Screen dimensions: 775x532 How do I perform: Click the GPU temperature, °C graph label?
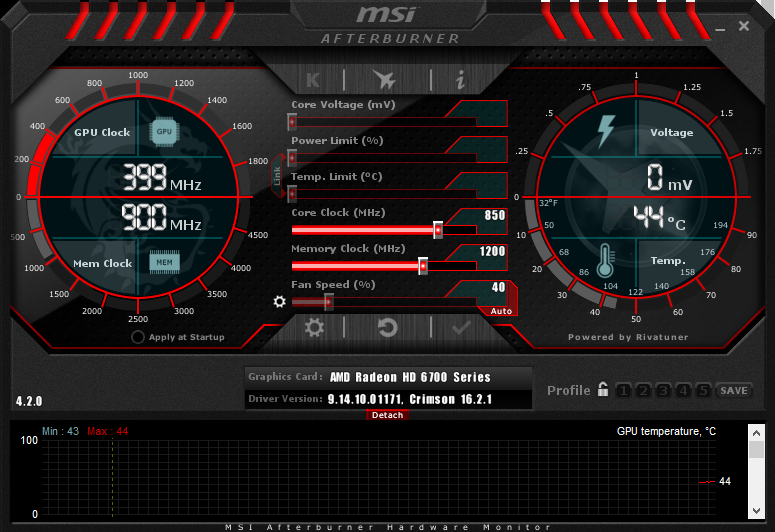pyautogui.click(x=666, y=431)
